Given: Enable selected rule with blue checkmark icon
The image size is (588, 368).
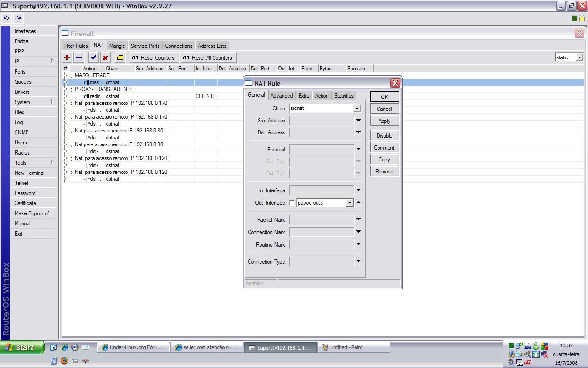Looking at the screenshot, I should 94,57.
